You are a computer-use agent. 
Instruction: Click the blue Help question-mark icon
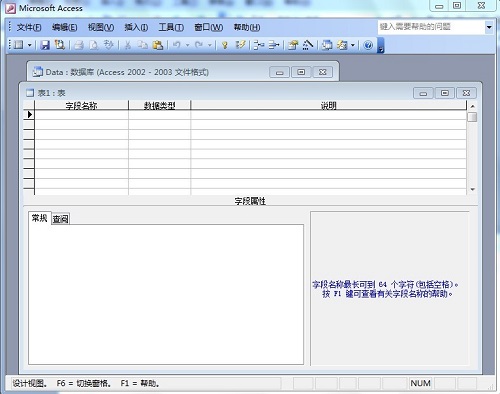coord(368,45)
